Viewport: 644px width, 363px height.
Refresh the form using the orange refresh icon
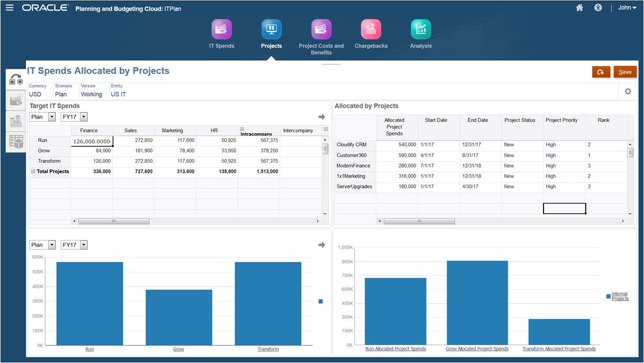point(601,72)
